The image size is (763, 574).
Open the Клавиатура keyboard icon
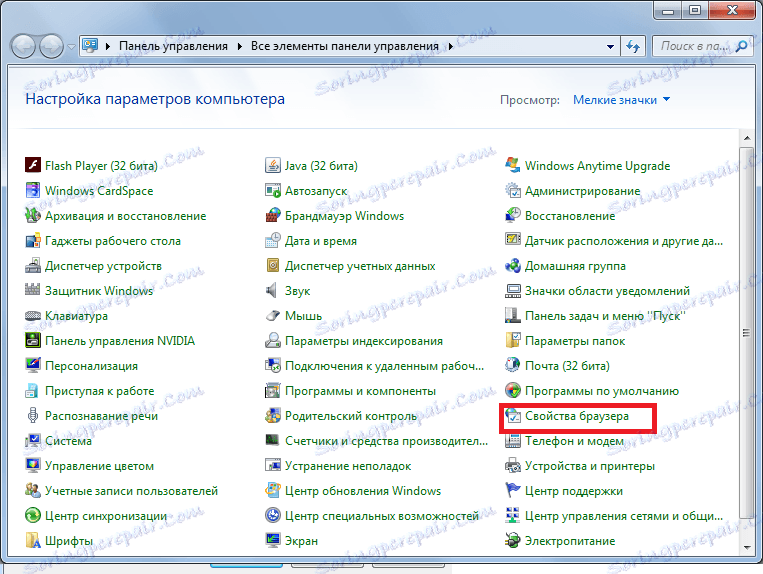pos(33,316)
